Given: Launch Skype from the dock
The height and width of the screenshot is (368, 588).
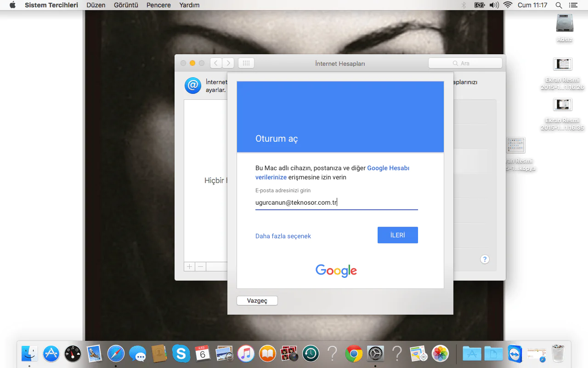Looking at the screenshot, I should (x=181, y=353).
